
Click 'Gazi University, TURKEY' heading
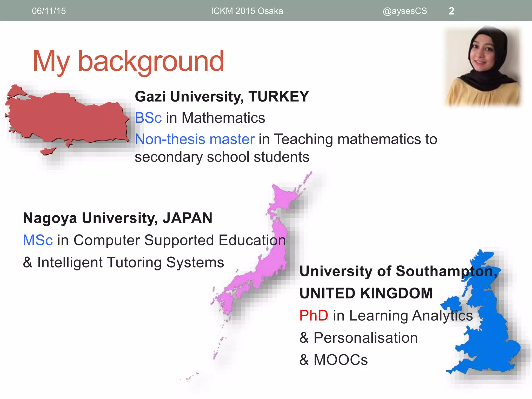pos(222,96)
